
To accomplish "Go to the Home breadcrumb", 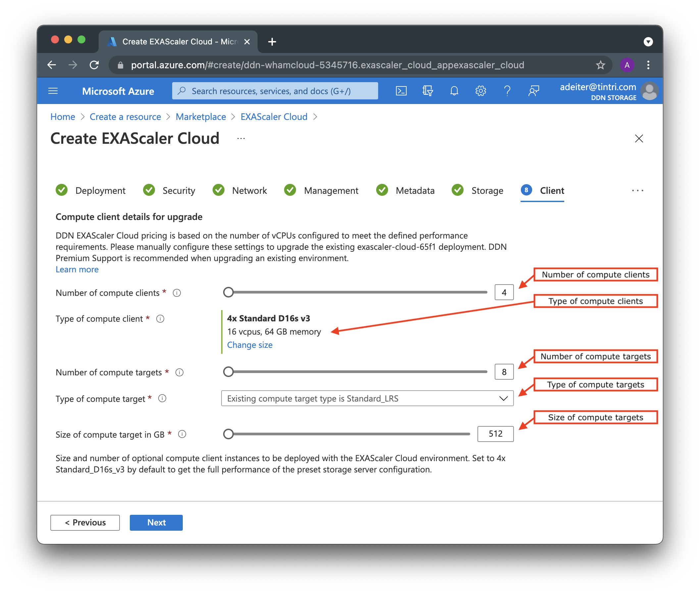I will (x=63, y=117).
